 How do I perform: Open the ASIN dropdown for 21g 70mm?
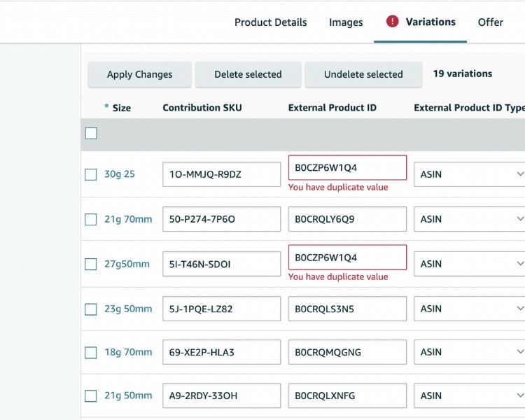(470, 219)
